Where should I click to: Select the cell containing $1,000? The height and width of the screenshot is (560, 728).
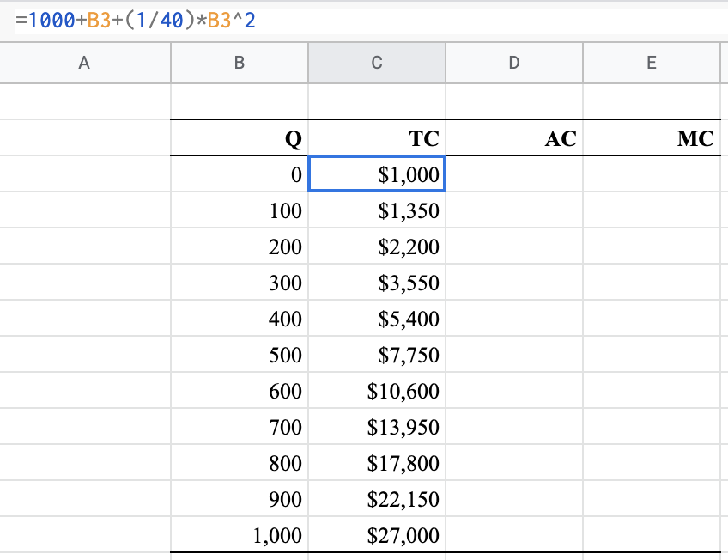click(376, 174)
